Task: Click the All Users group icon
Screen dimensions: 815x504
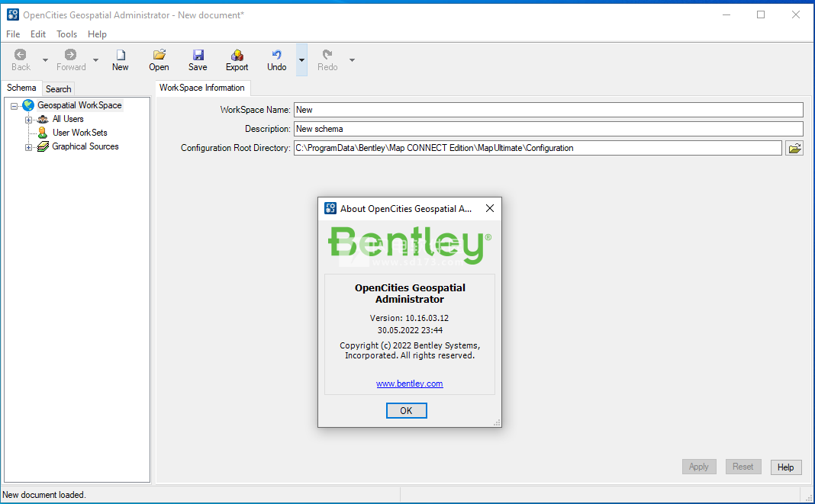Action: 43,119
